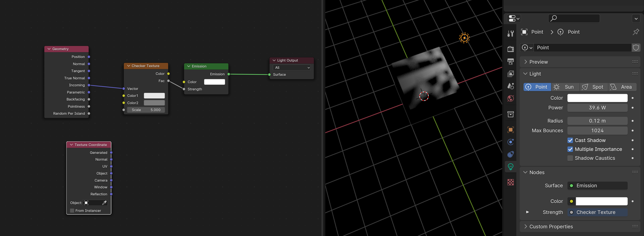Open the light Data properties tab
644x236 pixels.
511,167
